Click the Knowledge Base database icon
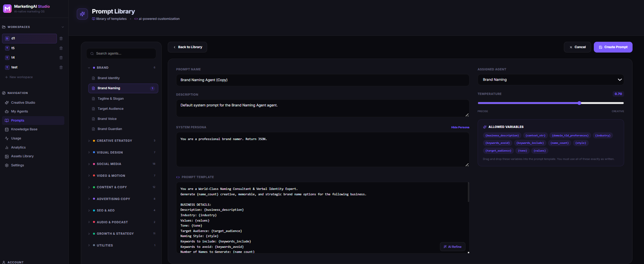Screen dimensions: 644x264 click(x=7, y=129)
